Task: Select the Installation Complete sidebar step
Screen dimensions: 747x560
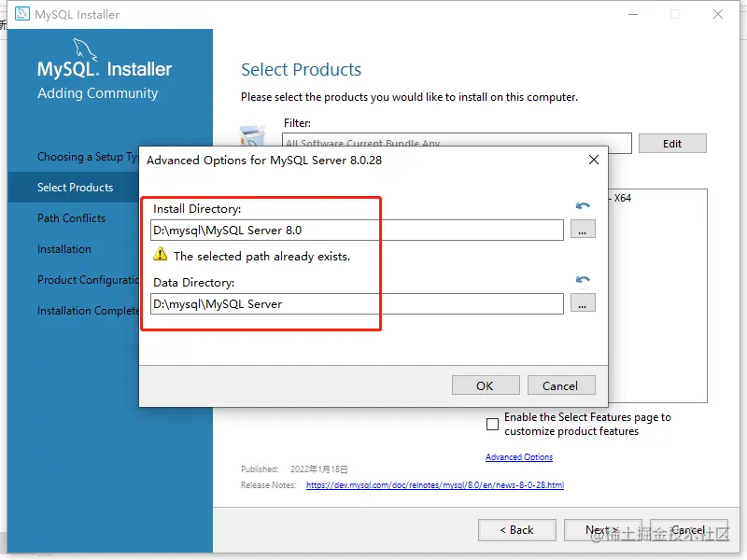Action: click(x=88, y=311)
